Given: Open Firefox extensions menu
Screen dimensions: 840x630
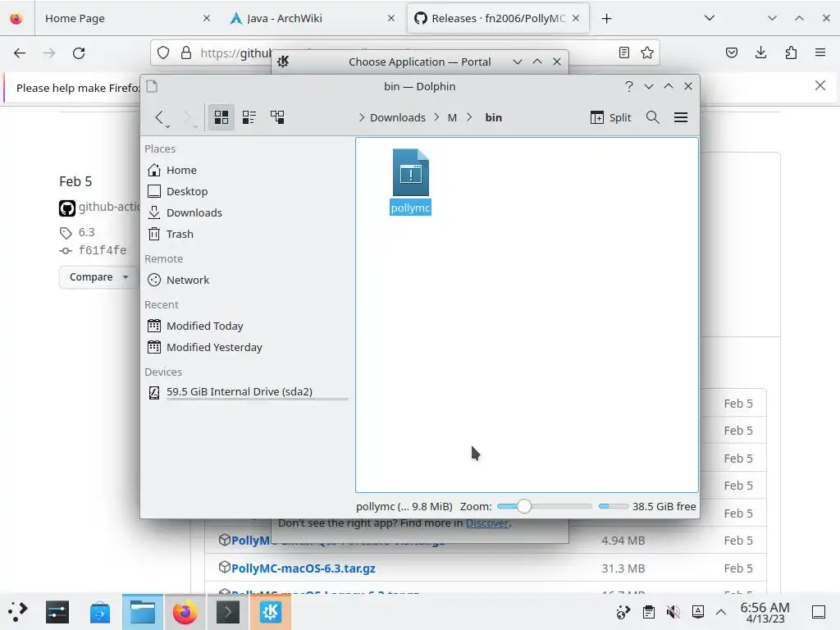Looking at the screenshot, I should click(791, 52).
